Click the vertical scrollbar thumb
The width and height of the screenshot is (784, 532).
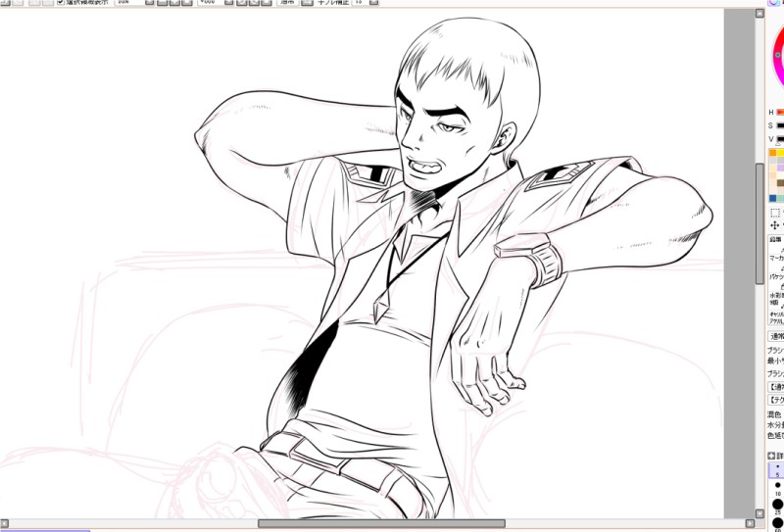click(x=759, y=223)
